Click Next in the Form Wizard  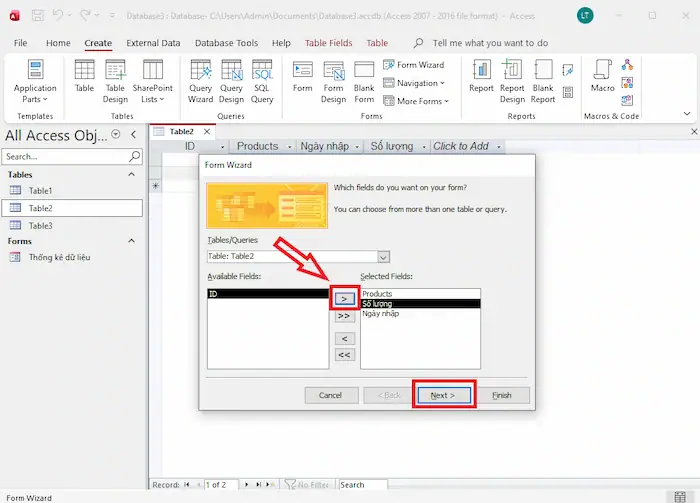(443, 395)
